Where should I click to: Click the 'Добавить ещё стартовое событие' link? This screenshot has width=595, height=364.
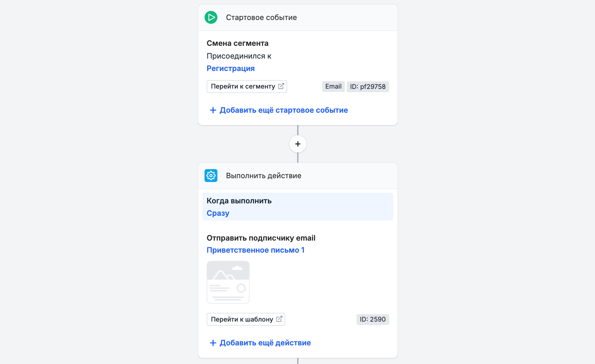tap(284, 110)
